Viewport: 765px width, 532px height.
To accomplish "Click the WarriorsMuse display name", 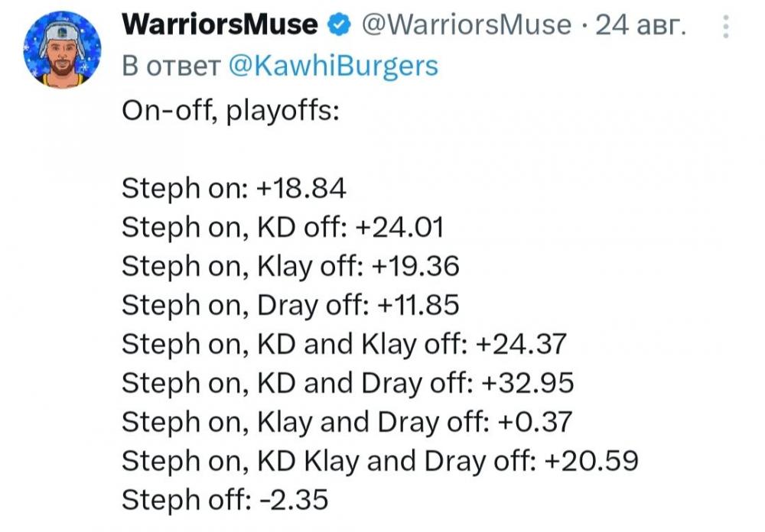I will tap(220, 25).
